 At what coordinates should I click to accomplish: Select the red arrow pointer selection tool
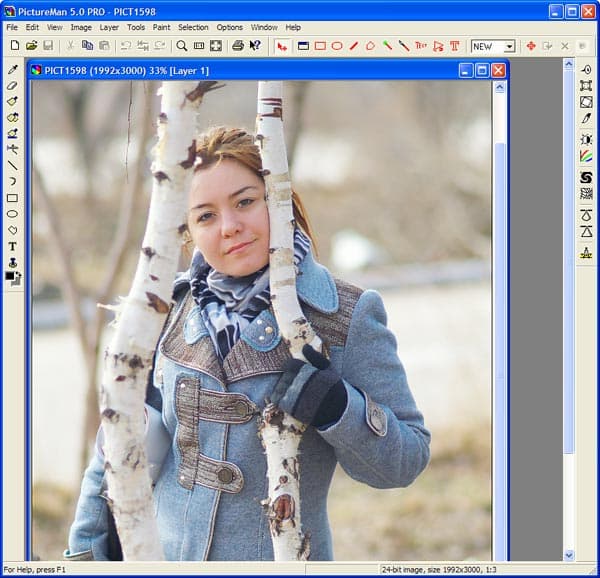[x=282, y=46]
